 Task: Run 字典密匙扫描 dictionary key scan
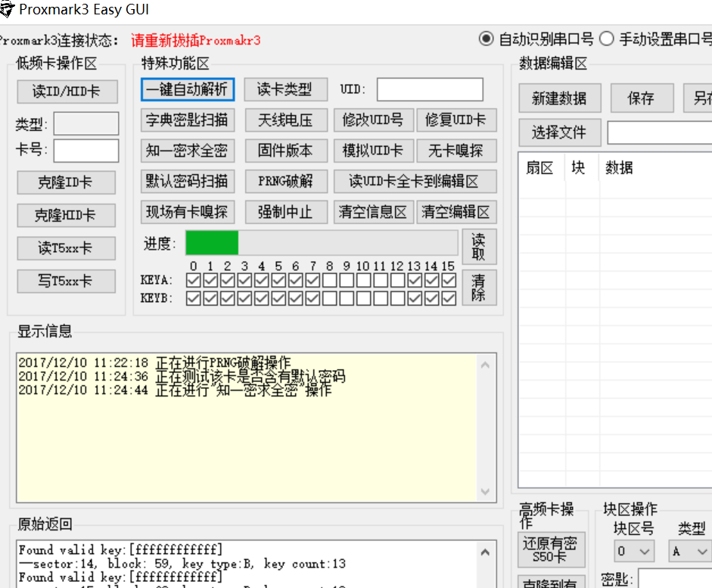(188, 120)
